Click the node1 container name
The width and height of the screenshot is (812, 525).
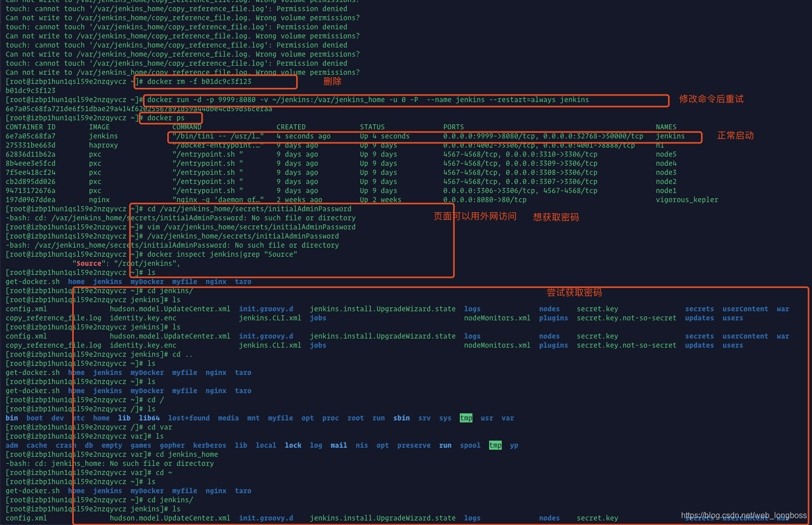pyautogui.click(x=666, y=190)
